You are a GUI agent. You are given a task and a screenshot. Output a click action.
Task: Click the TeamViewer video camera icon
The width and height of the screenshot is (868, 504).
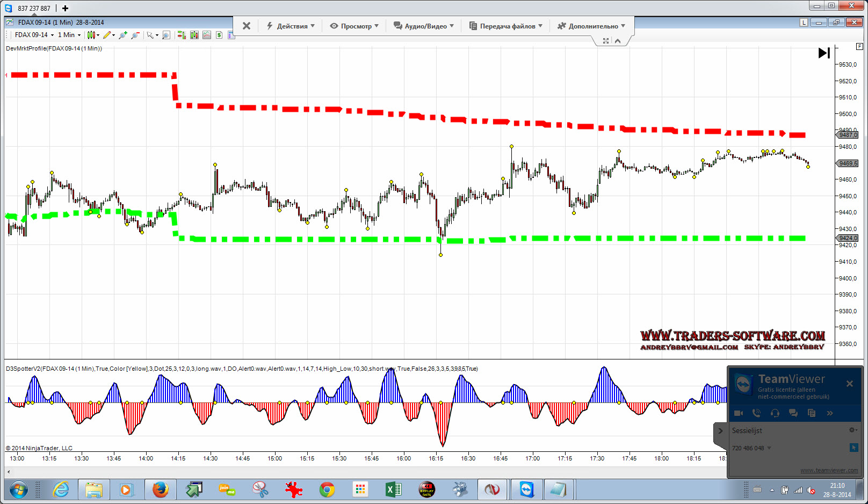739,413
